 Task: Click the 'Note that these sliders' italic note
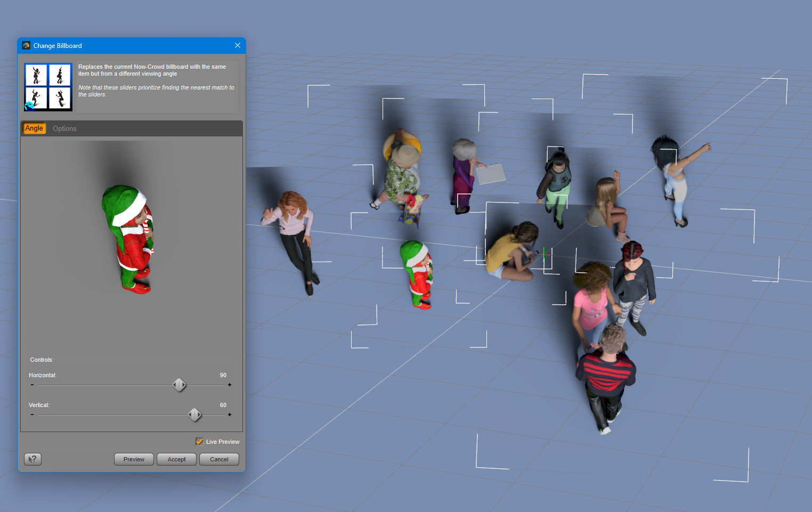[156, 91]
